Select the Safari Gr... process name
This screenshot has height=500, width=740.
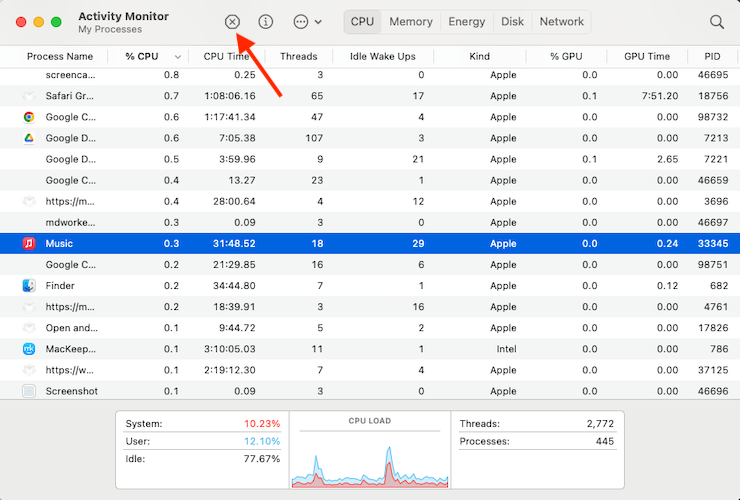tap(69, 96)
